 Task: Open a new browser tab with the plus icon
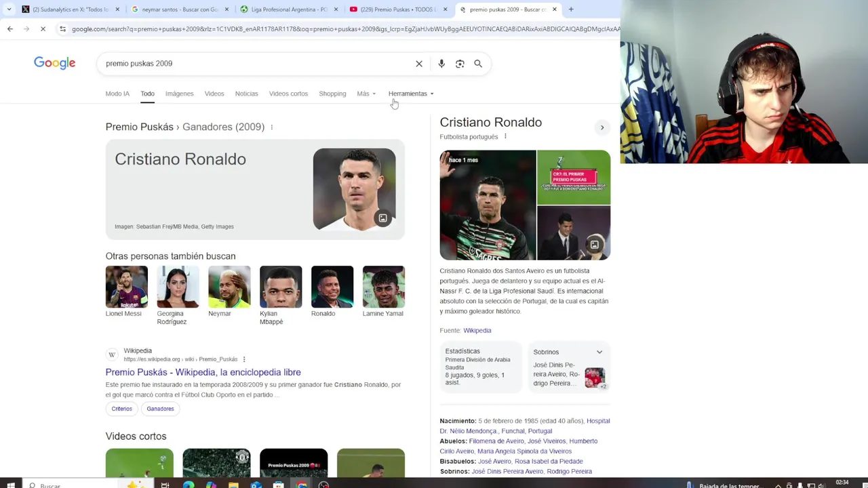click(571, 9)
